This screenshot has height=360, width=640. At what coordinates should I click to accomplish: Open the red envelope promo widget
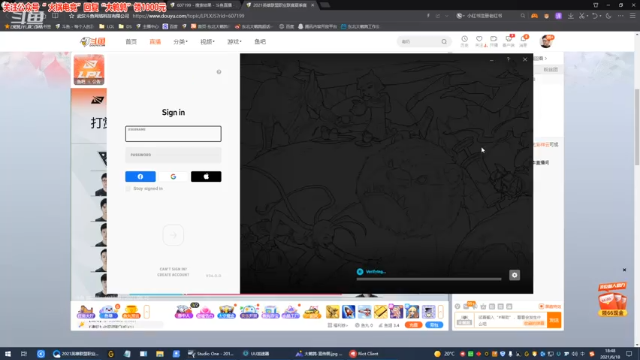click(612, 299)
